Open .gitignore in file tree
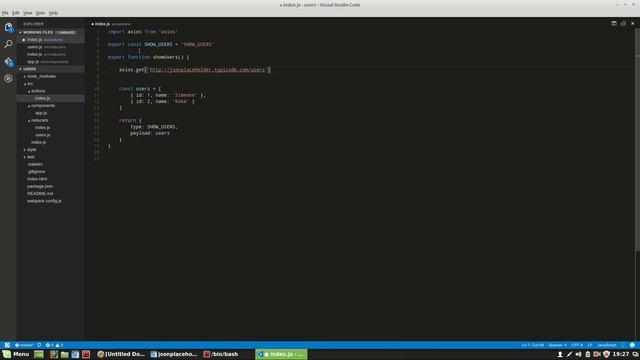Screen dimensions: 640x360 point(51,172)
